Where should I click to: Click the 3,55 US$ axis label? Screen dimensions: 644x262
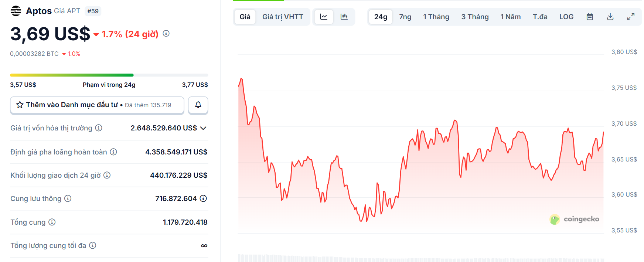624,231
